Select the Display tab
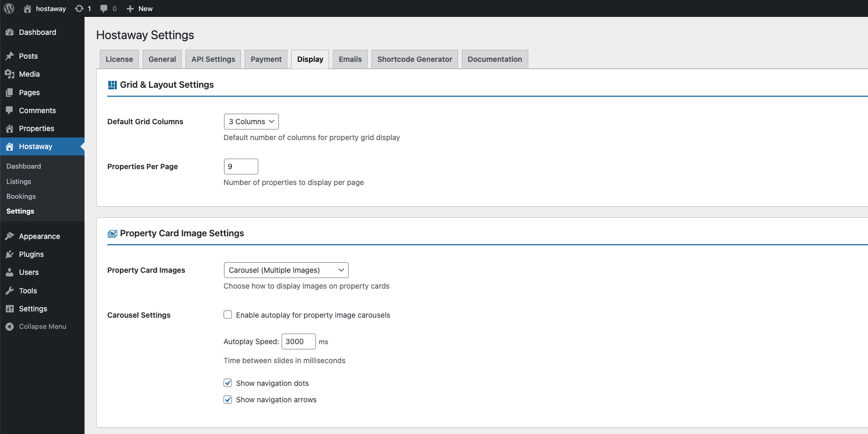The height and width of the screenshot is (434, 868). 310,59
